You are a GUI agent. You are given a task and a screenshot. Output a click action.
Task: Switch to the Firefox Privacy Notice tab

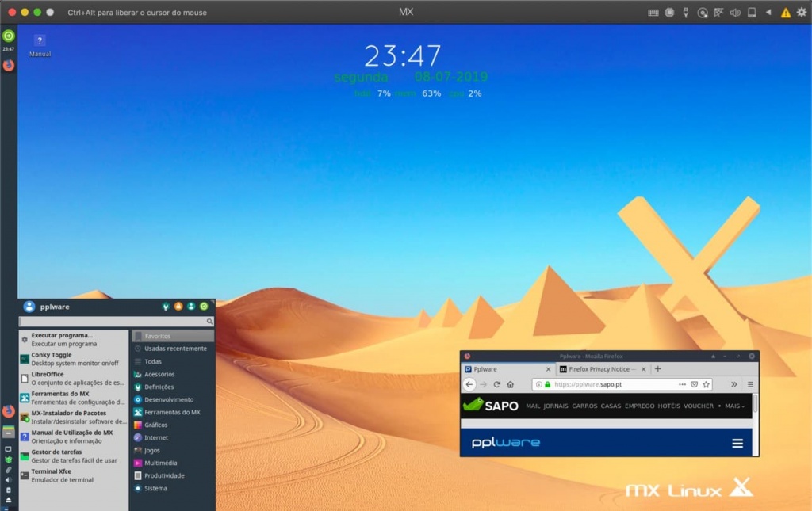pyautogui.click(x=601, y=369)
